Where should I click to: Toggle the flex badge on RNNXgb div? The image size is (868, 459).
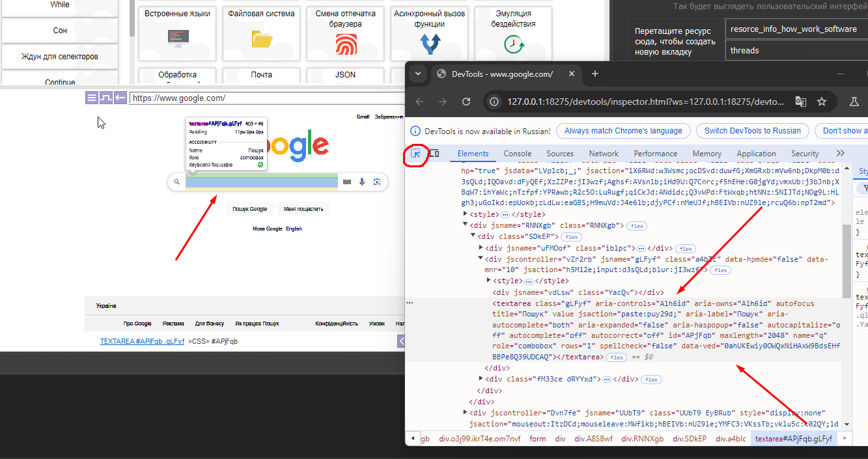point(636,226)
